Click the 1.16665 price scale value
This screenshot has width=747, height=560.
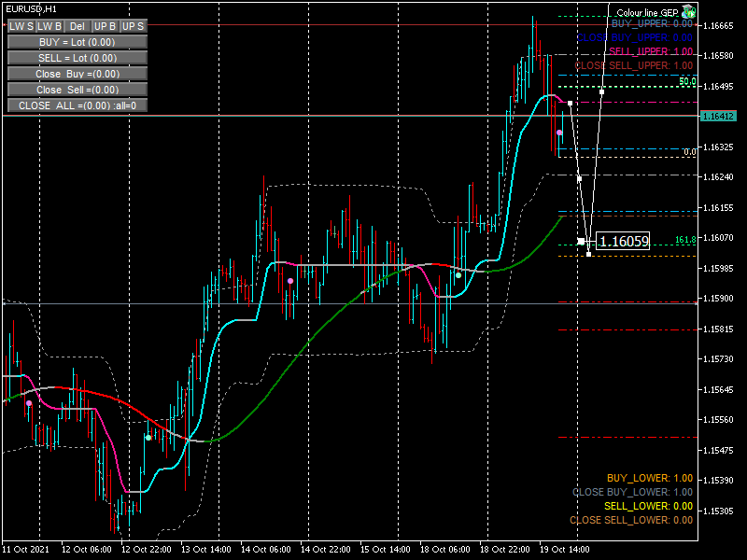point(718,26)
